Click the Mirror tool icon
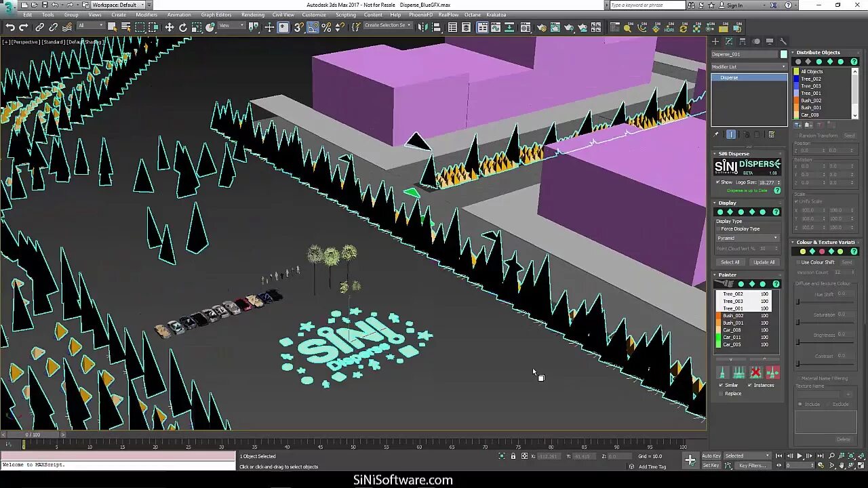Screen dimensions: 868x488 422,27
